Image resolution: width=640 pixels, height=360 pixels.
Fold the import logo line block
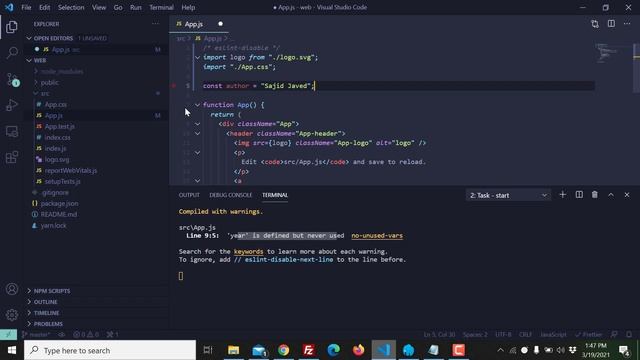tap(198, 58)
